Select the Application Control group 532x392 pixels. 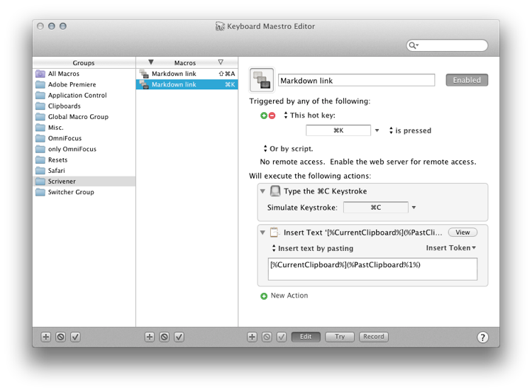84,95
